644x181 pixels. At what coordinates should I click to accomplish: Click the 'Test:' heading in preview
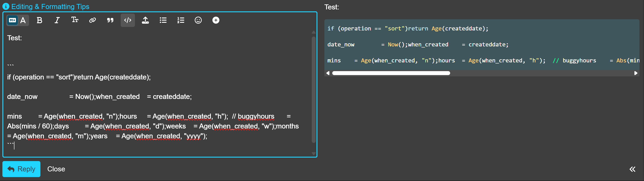point(332,7)
